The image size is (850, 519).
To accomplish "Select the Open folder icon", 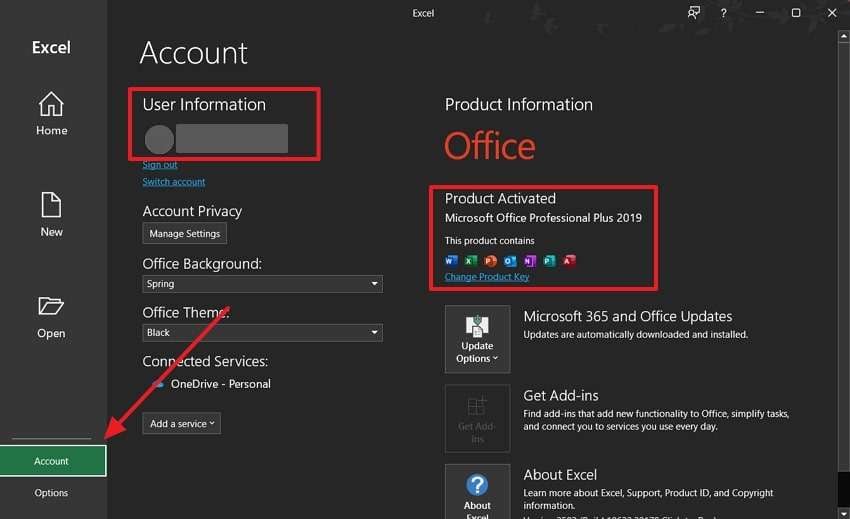I will click(51, 306).
